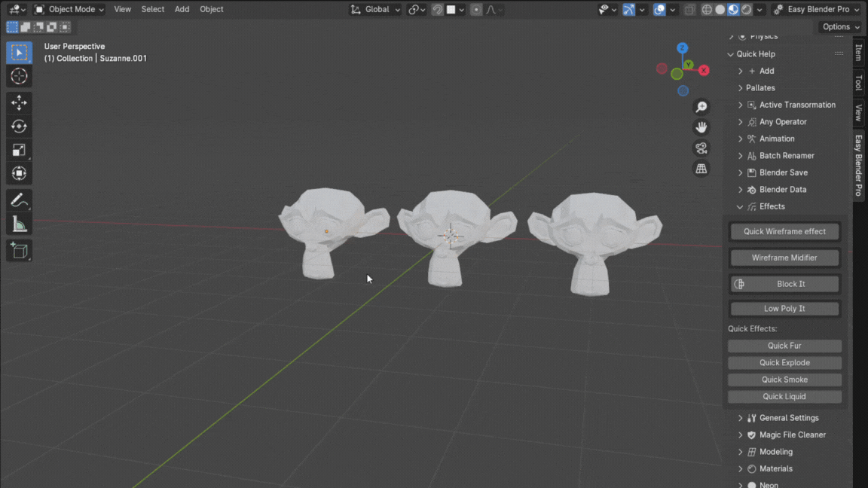This screenshot has height=488, width=868.
Task: Expand the Batch Renamer section
Action: (x=740, y=156)
